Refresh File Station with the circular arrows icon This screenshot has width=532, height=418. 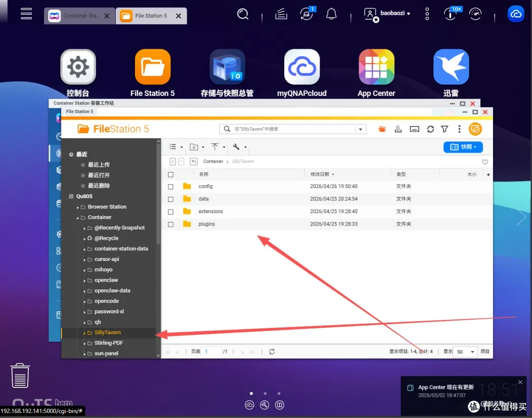tap(430, 129)
